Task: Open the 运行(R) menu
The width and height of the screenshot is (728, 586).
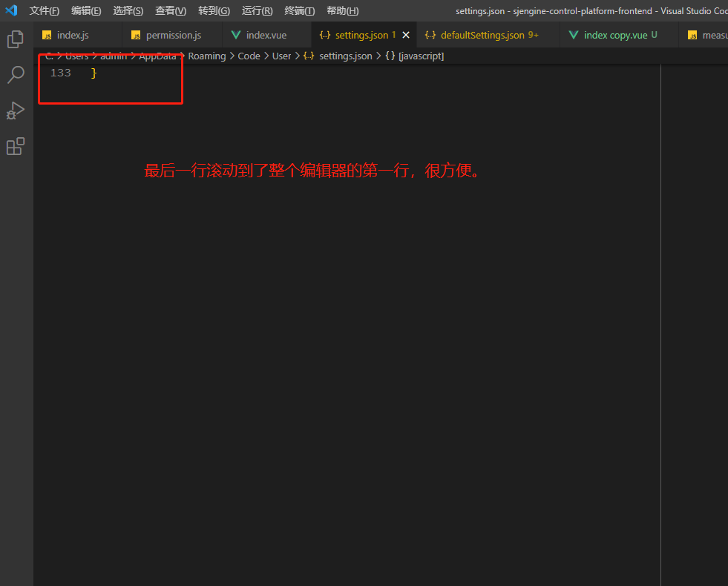Action: click(257, 10)
